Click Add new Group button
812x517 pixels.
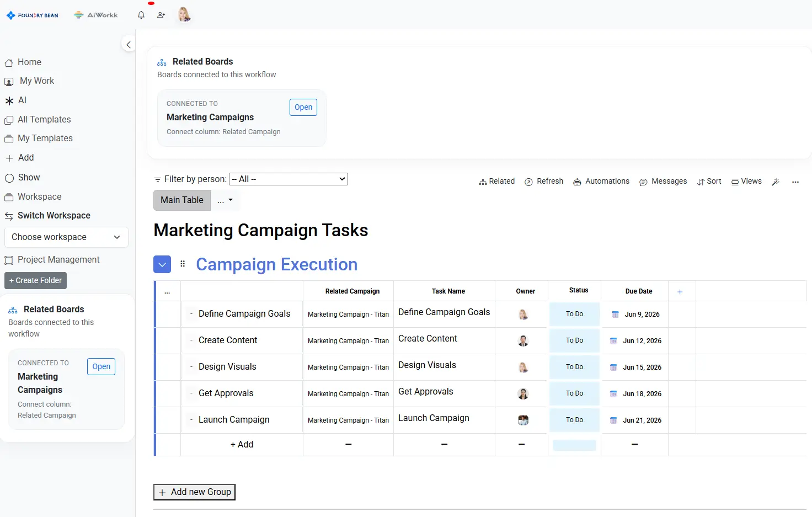click(x=194, y=492)
